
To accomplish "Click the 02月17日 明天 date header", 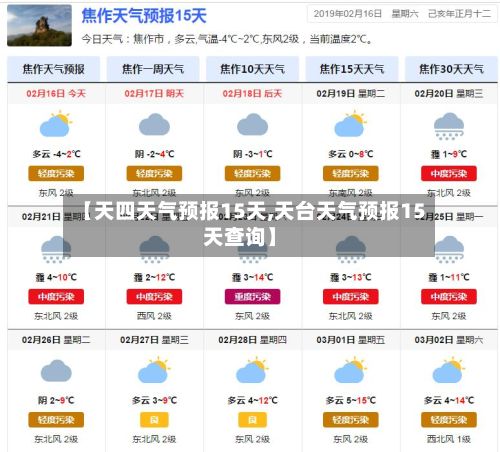I will [x=154, y=93].
